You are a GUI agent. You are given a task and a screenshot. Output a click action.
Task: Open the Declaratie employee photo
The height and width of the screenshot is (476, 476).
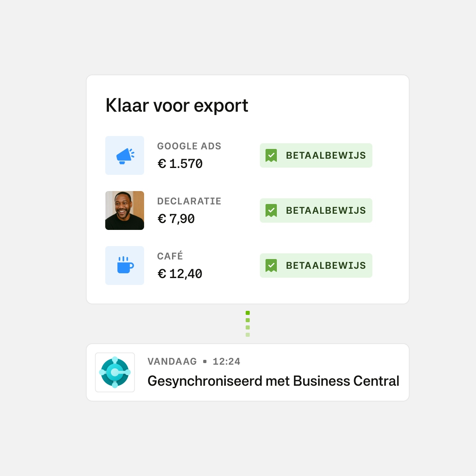[125, 210]
